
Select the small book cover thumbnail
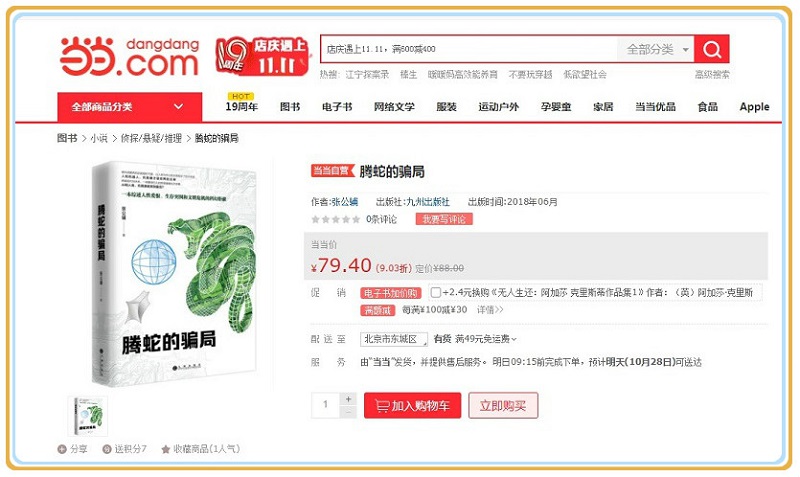[88, 416]
